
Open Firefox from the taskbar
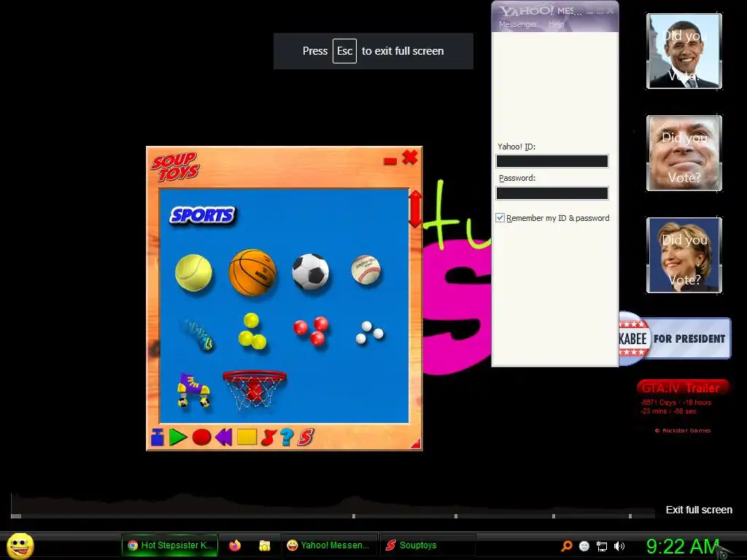(235, 545)
